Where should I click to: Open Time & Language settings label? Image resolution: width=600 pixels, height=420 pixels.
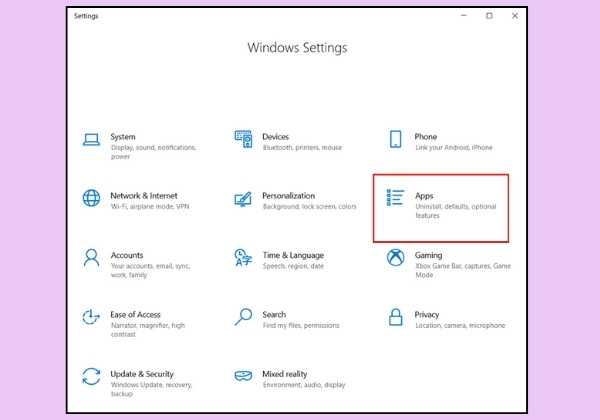click(x=293, y=255)
